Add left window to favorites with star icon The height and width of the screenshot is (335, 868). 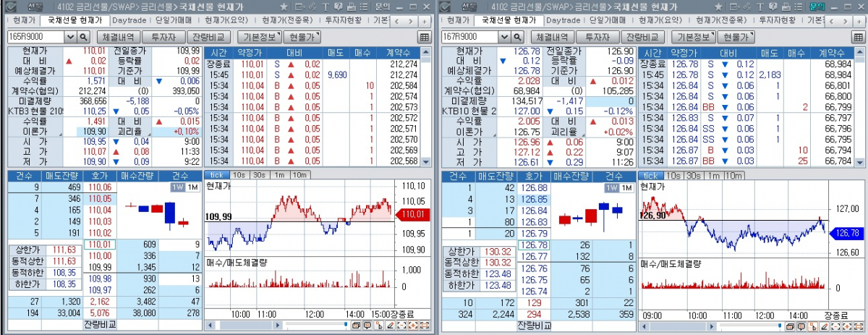(284, 7)
